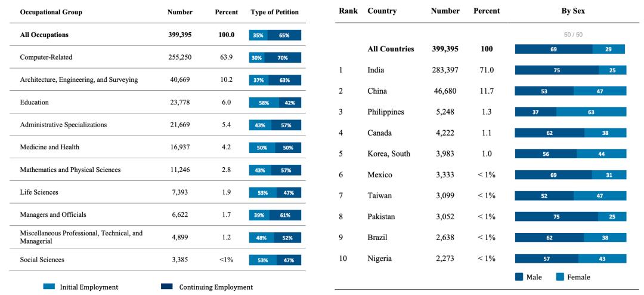The width and height of the screenshot is (644, 295).
Task: Click the Female legend color square
Action: [560, 276]
